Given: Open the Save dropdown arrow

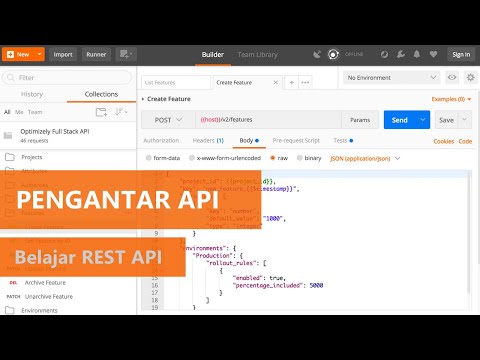Looking at the screenshot, I should (465, 120).
